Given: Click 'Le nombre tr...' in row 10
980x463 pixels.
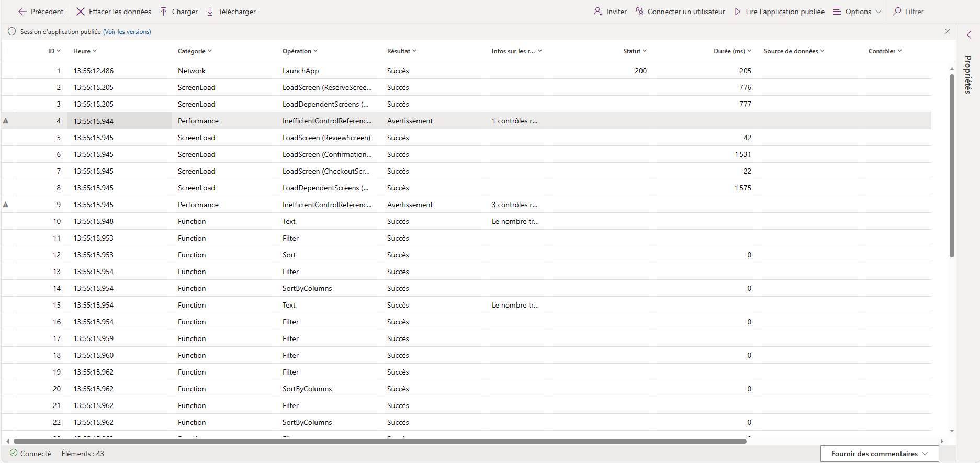Looking at the screenshot, I should coord(515,221).
